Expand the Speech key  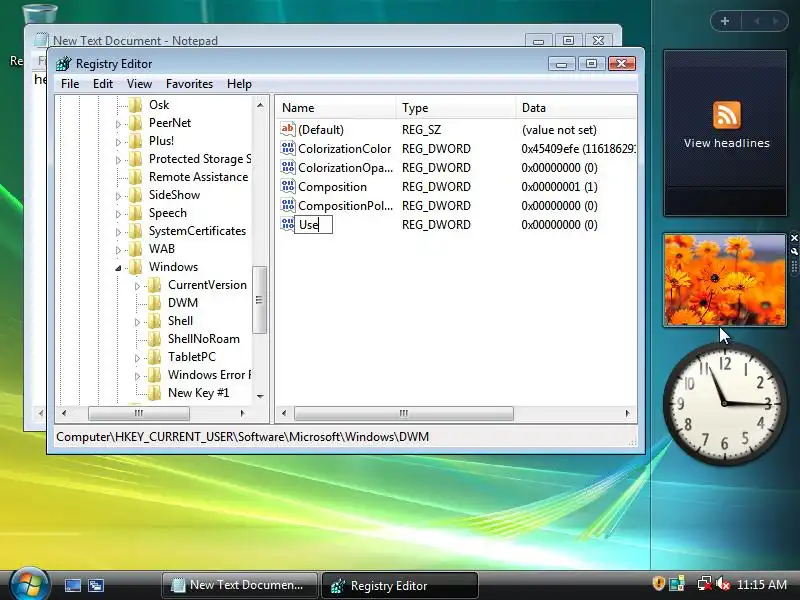click(118, 214)
